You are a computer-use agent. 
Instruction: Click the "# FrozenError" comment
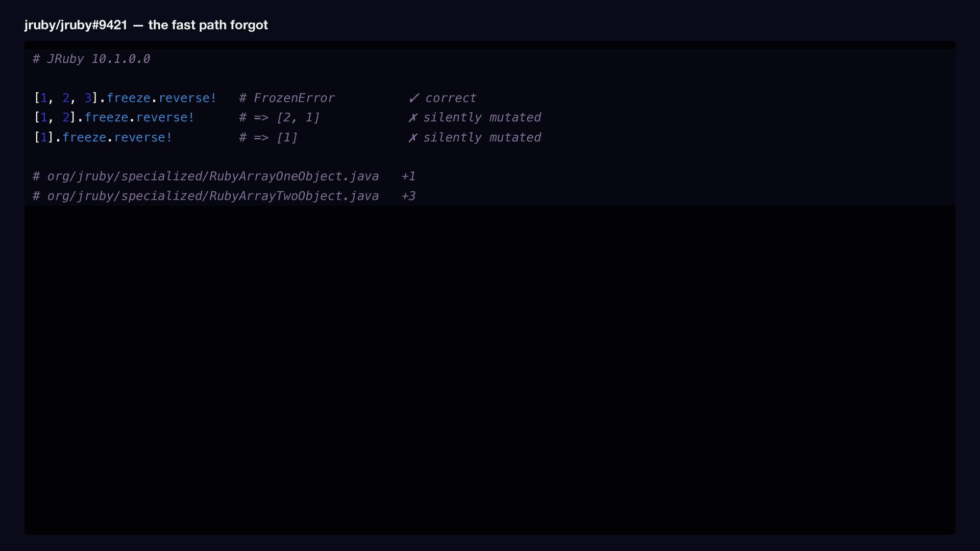coord(287,98)
